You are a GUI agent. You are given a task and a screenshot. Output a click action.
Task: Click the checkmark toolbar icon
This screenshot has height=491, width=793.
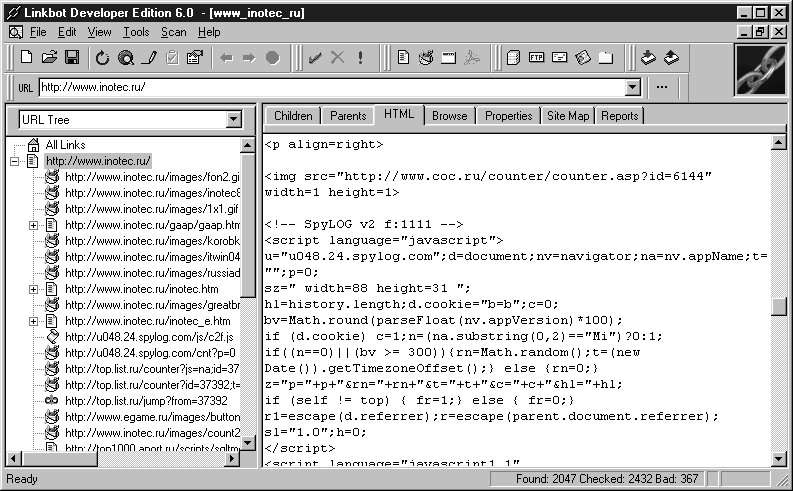pyautogui.click(x=315, y=58)
